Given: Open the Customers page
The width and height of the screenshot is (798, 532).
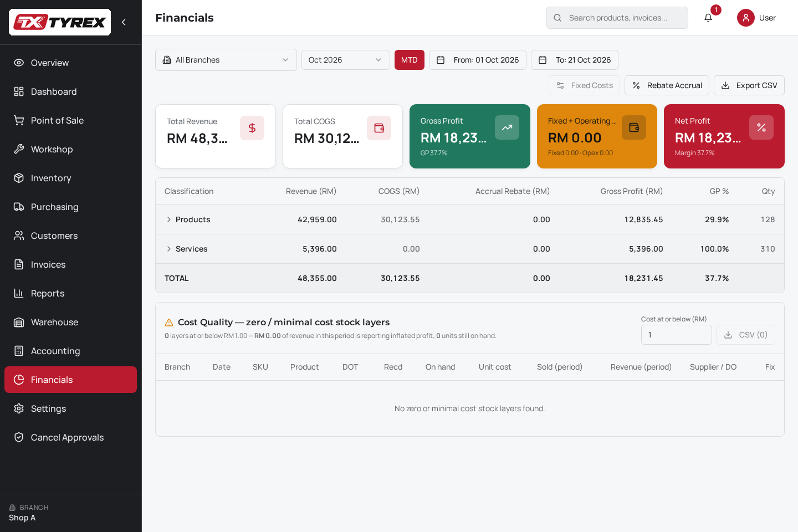Looking at the screenshot, I should (70, 236).
